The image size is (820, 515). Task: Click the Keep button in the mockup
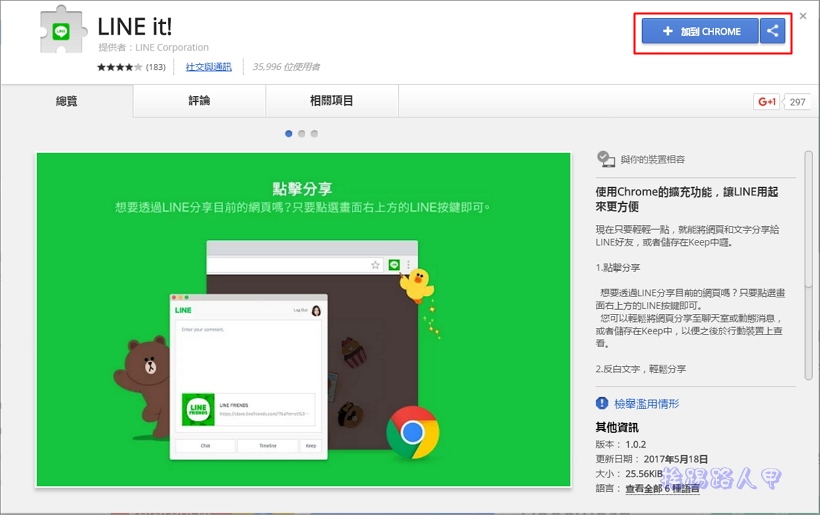click(311, 446)
